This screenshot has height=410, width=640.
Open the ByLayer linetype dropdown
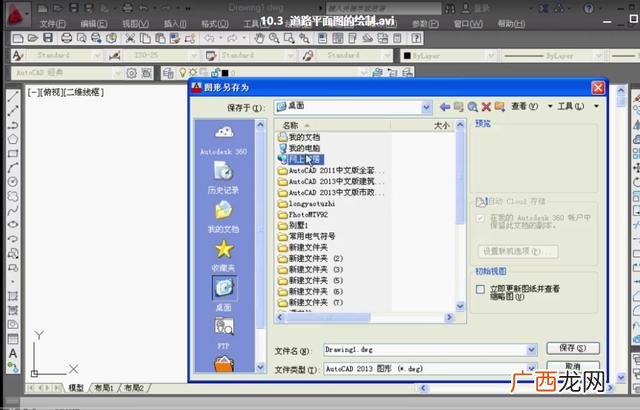pyautogui.click(x=598, y=55)
